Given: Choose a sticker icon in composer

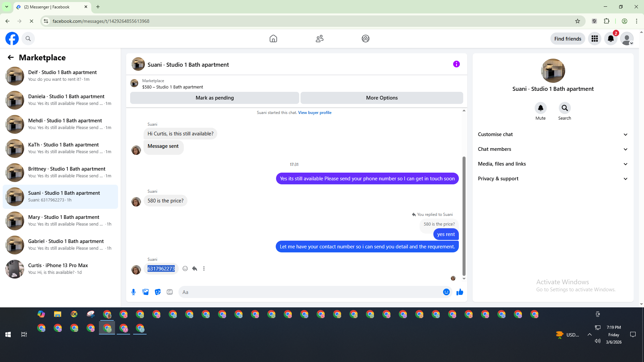Looking at the screenshot, I should point(158,292).
